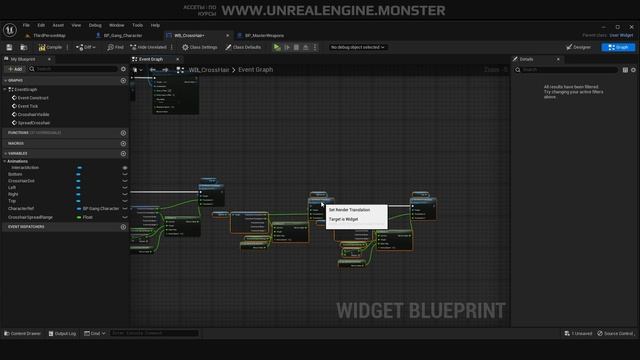The width and height of the screenshot is (640, 360).
Task: Open the Debug menu
Action: pos(95,25)
